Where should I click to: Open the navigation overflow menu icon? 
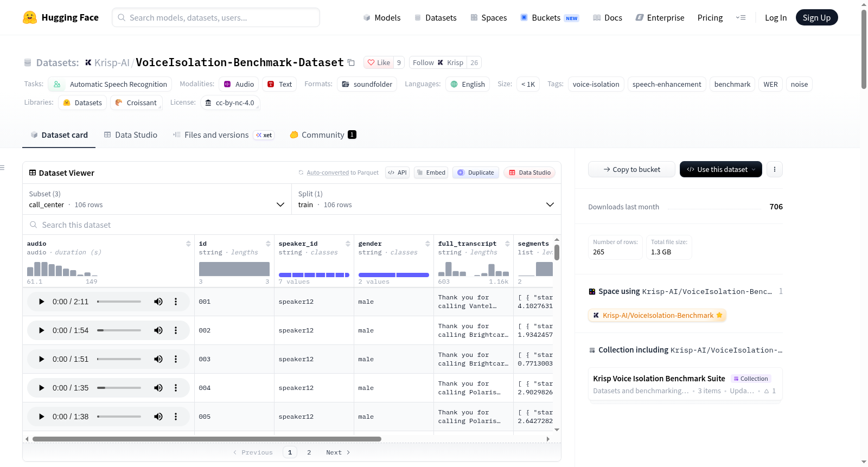[741, 17]
